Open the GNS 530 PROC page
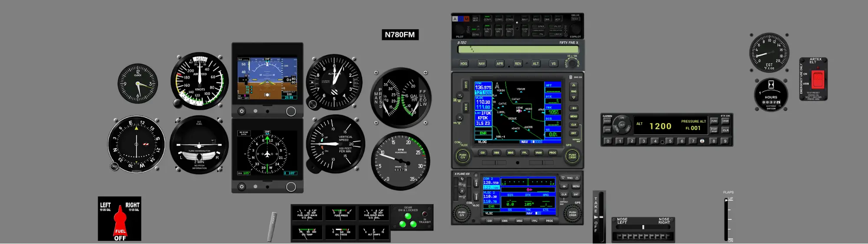The width and height of the screenshot is (868, 244). pos(553,153)
